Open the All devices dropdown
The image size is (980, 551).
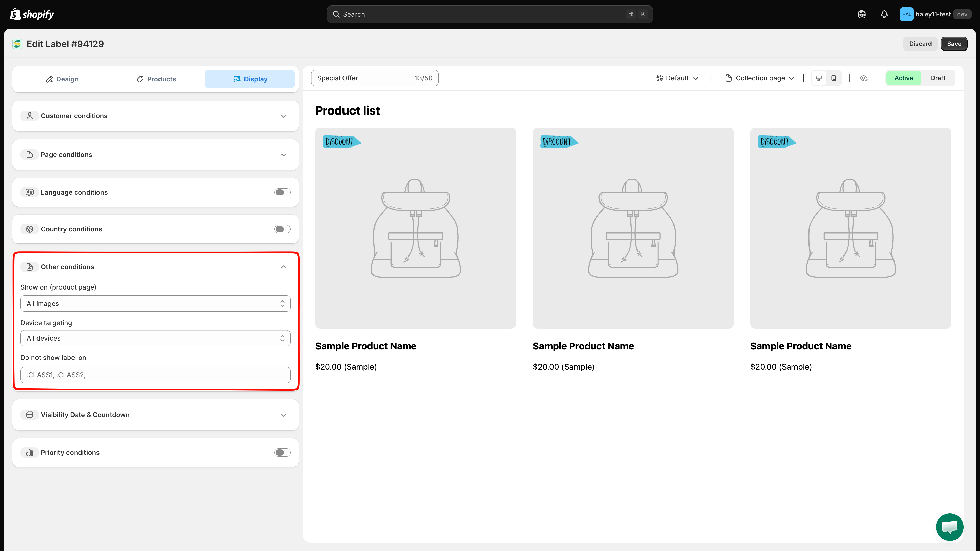(155, 338)
